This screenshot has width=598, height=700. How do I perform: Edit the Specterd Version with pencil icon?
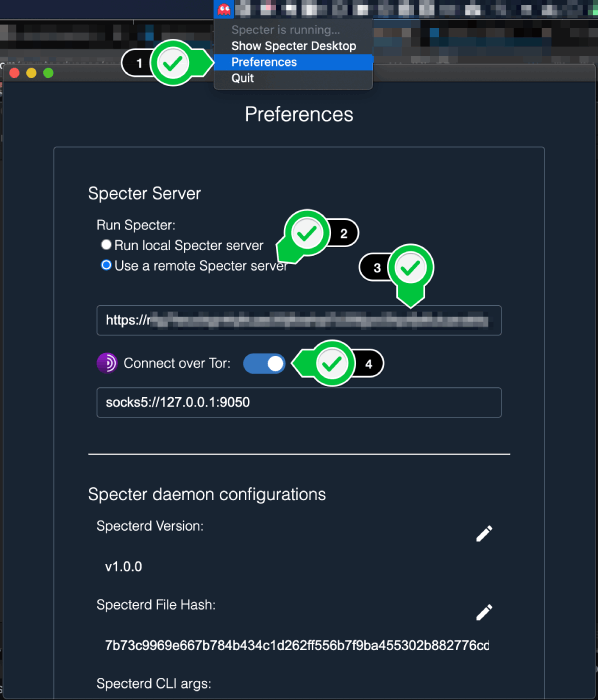484,533
